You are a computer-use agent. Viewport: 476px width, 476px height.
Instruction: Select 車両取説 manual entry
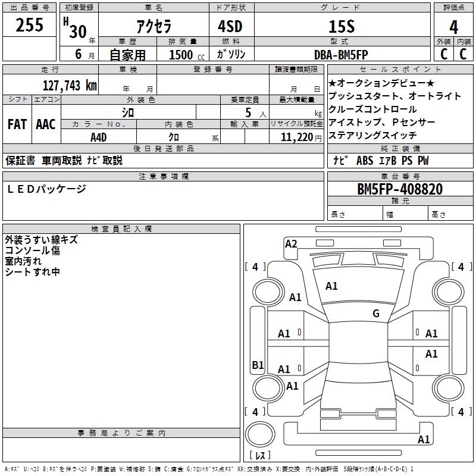pos(62,161)
